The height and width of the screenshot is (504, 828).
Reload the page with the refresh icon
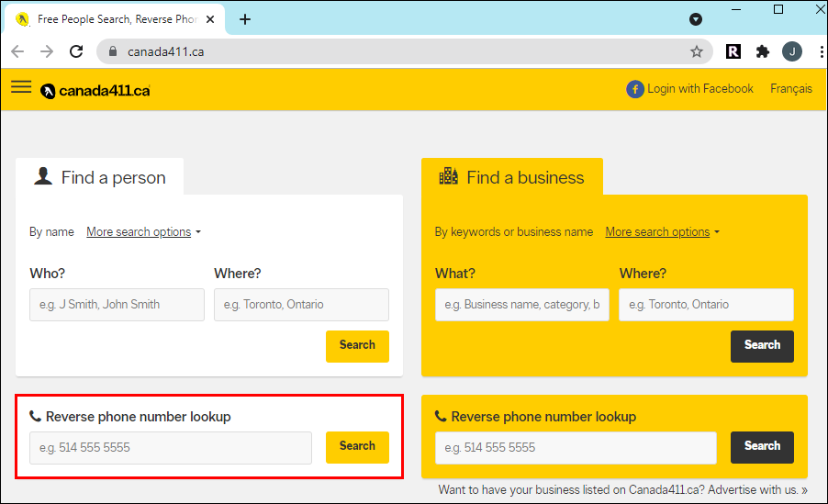76,51
